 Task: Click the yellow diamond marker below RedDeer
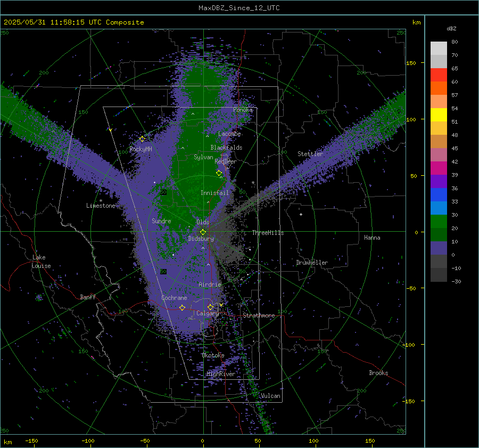pos(219,173)
